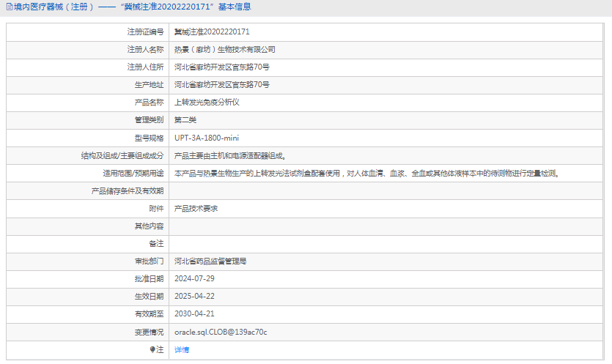The width and height of the screenshot is (612, 364).
Task: Click change status value oracle.sql.CLOB@139ac70c
Action: coord(221,333)
